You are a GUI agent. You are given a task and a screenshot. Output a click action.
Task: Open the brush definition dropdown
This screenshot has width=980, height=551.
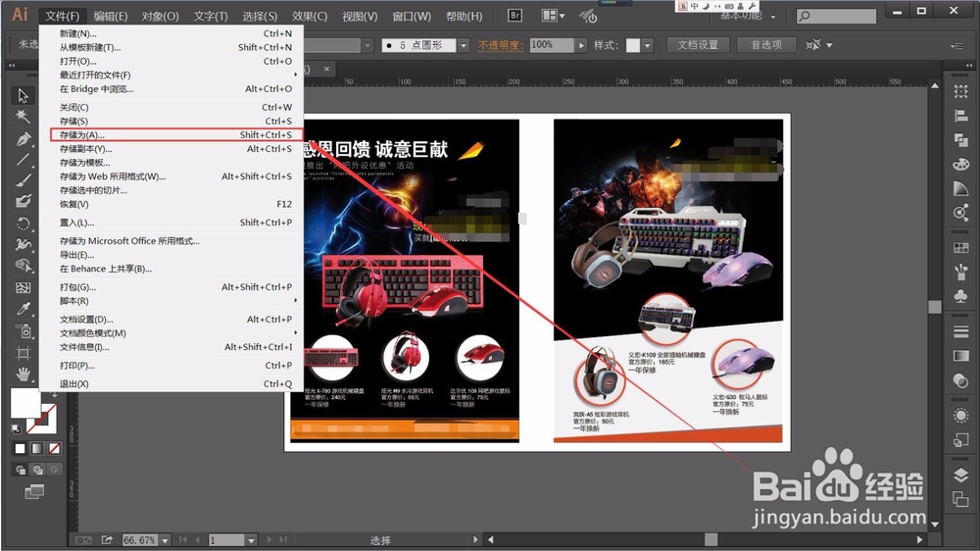tap(464, 45)
